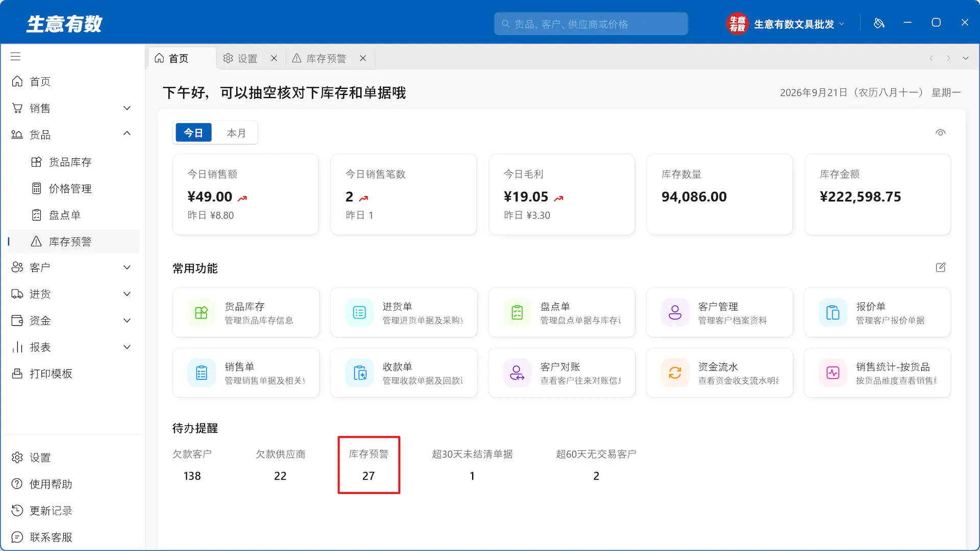This screenshot has height=551, width=980.
Task: Open the 资金流水 shortcut card
Action: coord(719,373)
